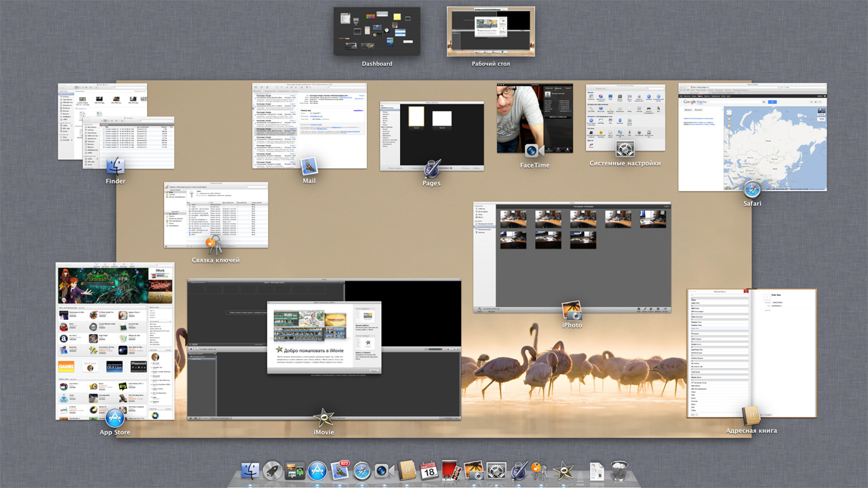Click the Mail Dock icon with unread badge
Screen dimensions: 868x488
340,471
